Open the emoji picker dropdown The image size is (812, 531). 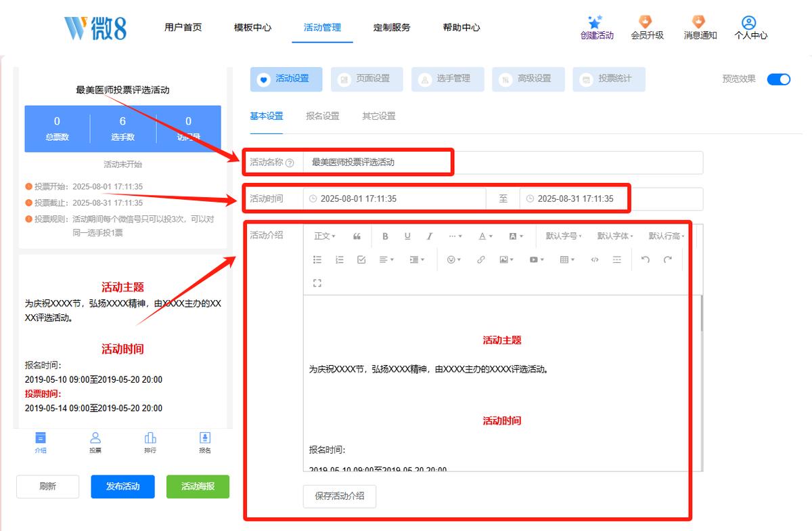[454, 259]
